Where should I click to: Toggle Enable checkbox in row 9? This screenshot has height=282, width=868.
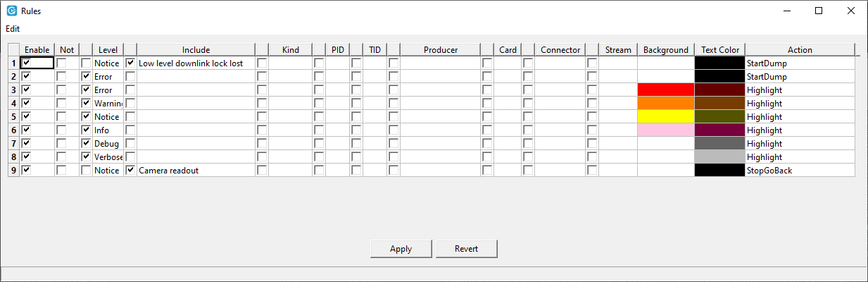point(27,171)
